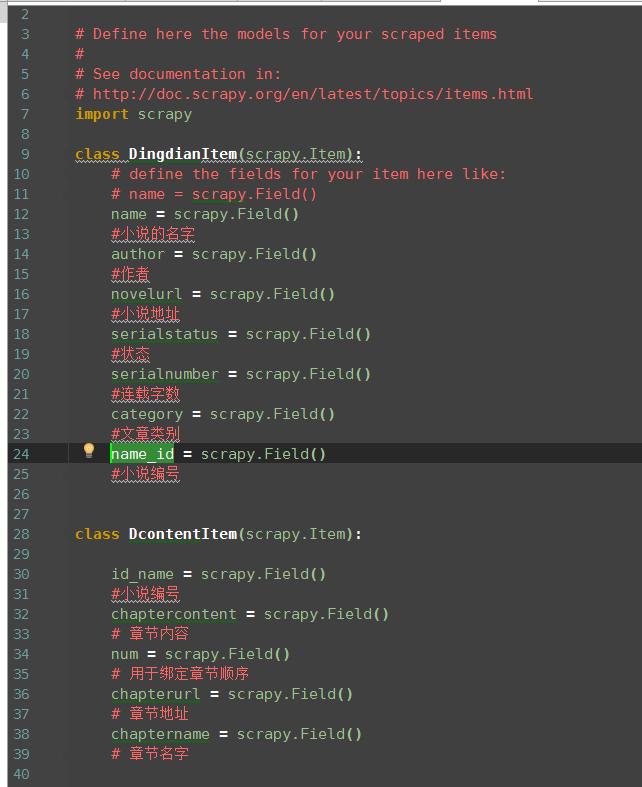Click the category field variable
This screenshot has height=787, width=642.
coord(147,415)
